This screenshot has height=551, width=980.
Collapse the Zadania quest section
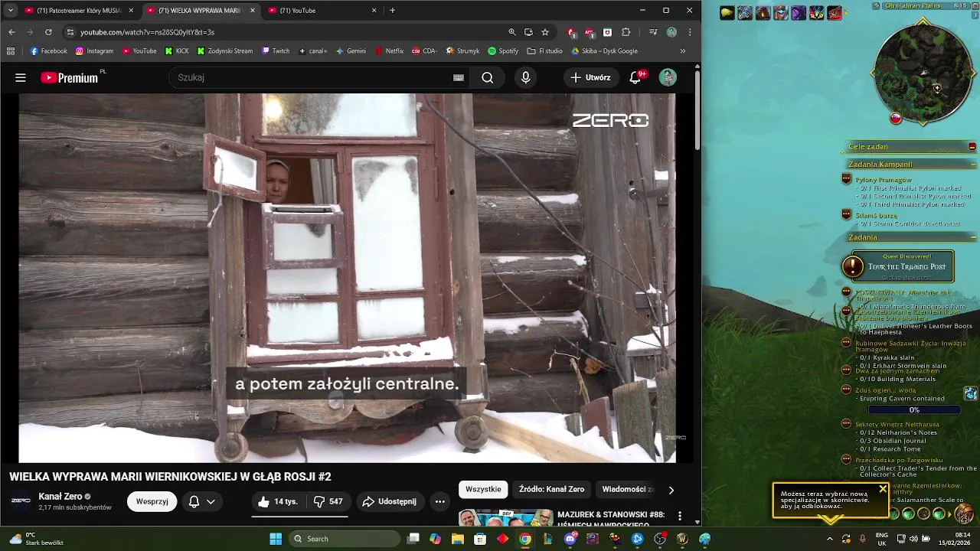click(975, 237)
